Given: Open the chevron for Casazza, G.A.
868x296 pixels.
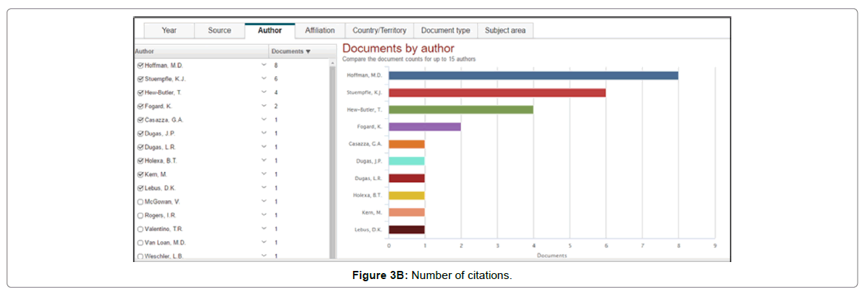Looking at the screenshot, I should (x=264, y=120).
